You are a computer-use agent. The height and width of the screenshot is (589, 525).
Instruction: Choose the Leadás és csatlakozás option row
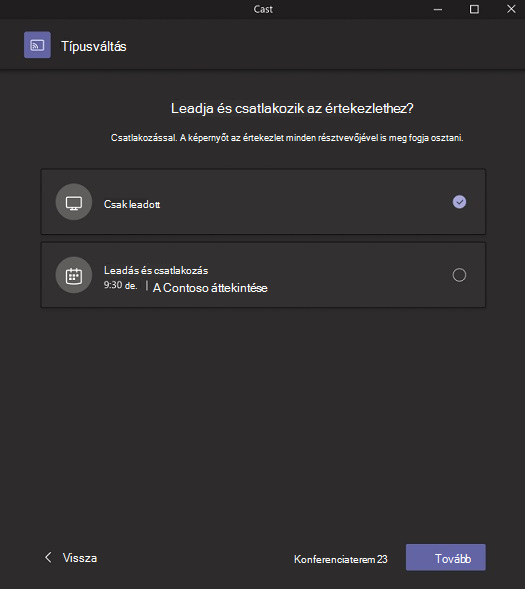click(263, 275)
